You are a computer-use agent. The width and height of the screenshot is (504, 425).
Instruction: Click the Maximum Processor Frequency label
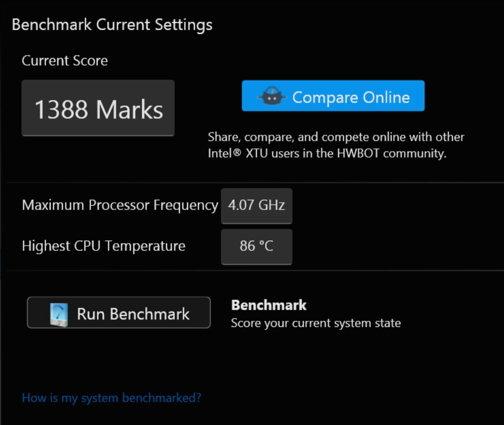(120, 205)
